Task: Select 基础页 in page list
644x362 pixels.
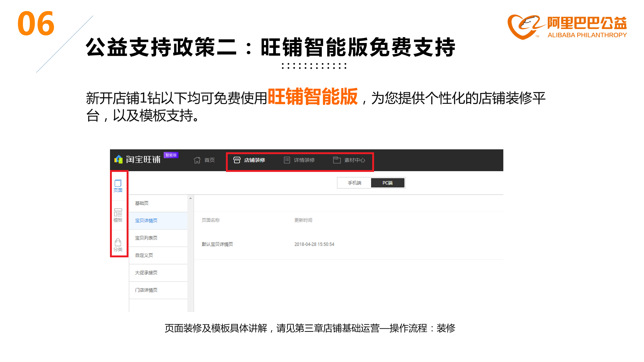Action: 158,203
